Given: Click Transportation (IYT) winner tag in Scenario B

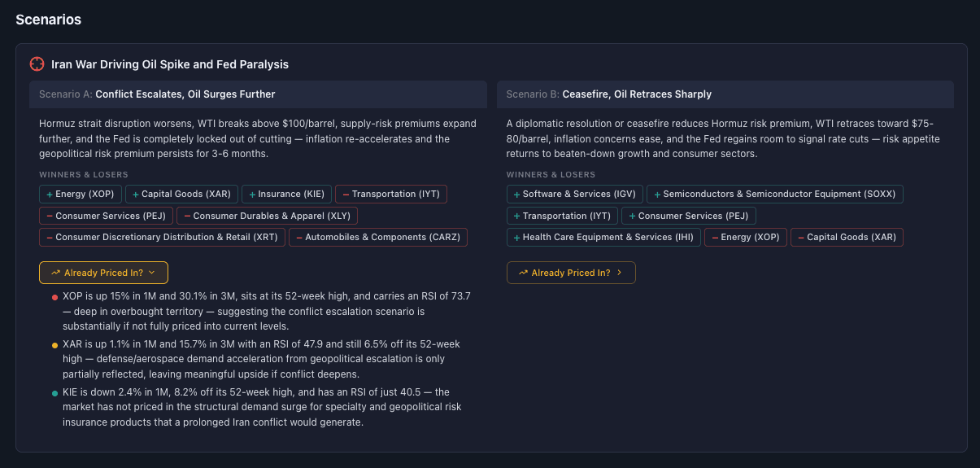Looking at the screenshot, I should (562, 216).
